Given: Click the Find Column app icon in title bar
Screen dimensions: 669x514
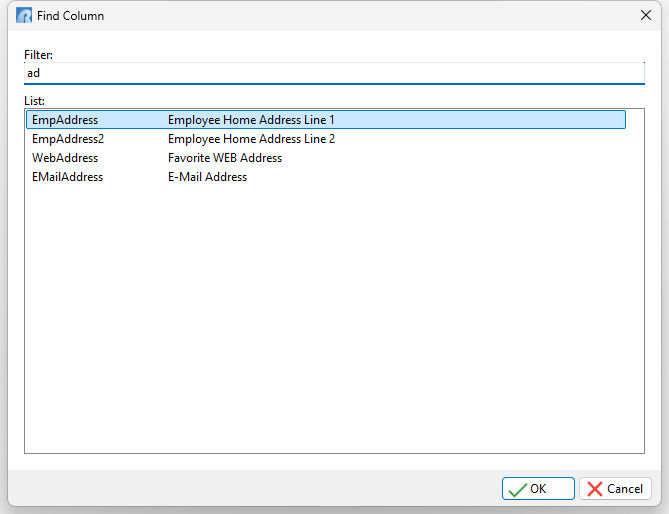Looking at the screenshot, I should pos(24,16).
